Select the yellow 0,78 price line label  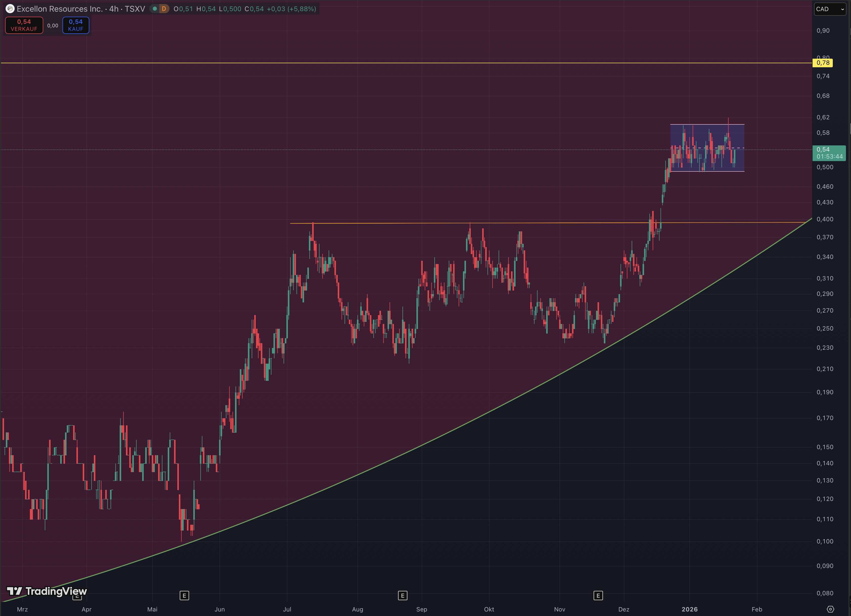pyautogui.click(x=822, y=63)
